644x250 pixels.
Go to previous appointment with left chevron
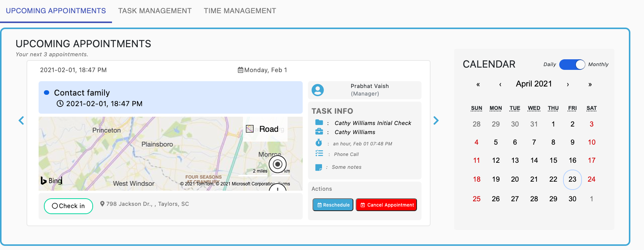21,120
